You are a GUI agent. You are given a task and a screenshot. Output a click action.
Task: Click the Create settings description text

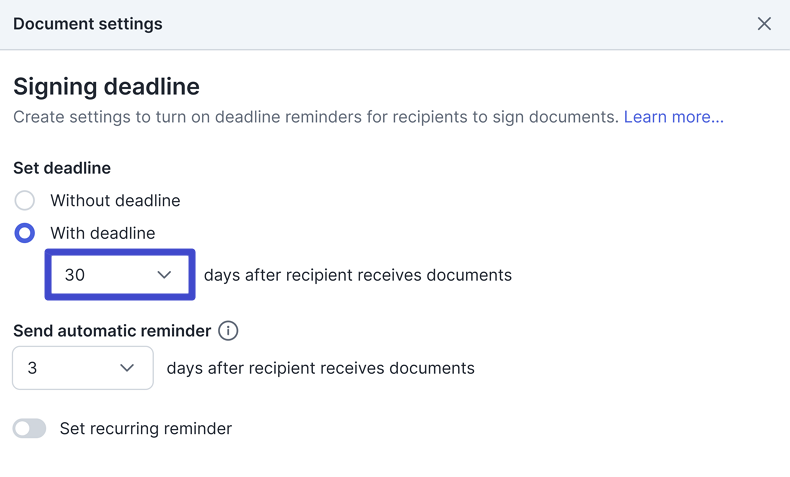point(315,117)
